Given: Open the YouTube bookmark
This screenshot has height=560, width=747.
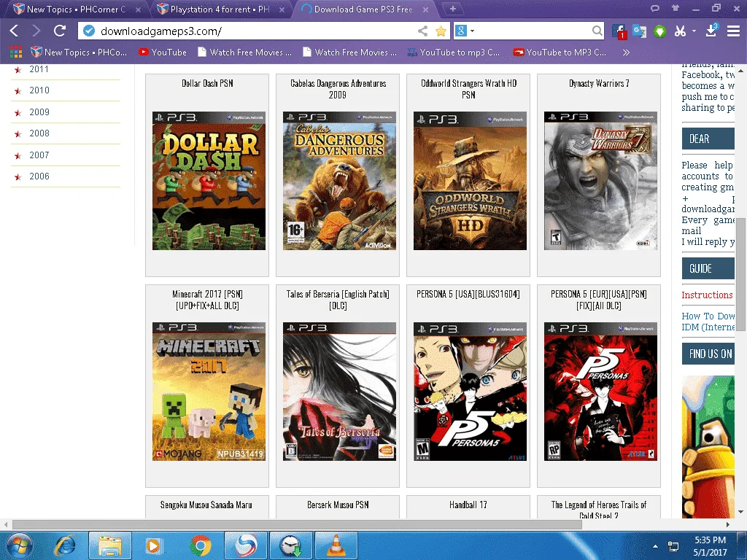Looking at the screenshot, I should point(163,52).
